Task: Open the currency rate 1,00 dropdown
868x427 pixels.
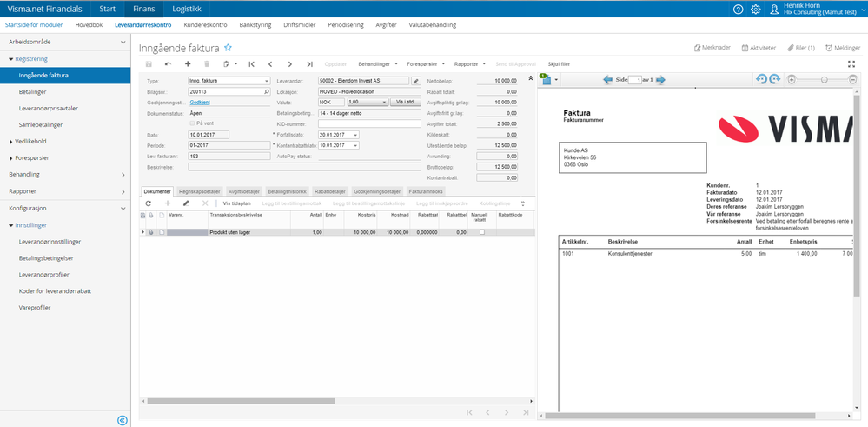Action: point(385,103)
